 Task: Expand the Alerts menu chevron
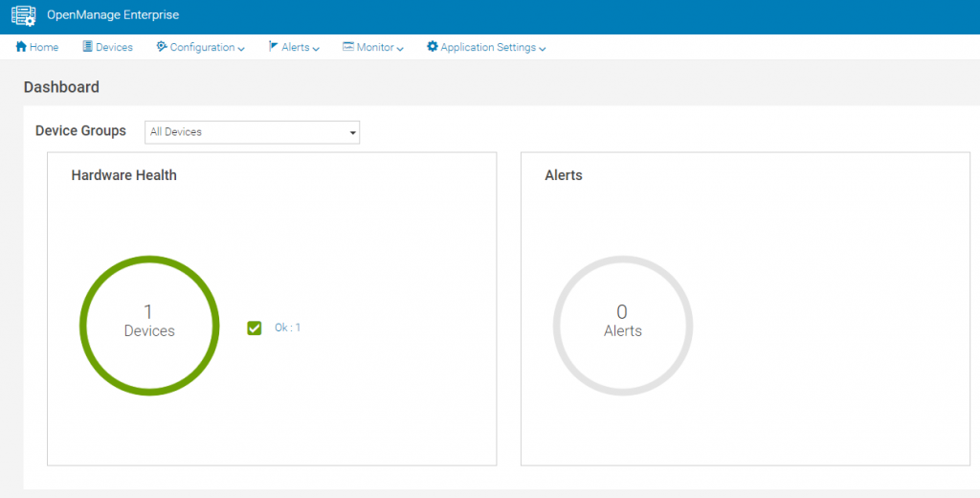[316, 48]
